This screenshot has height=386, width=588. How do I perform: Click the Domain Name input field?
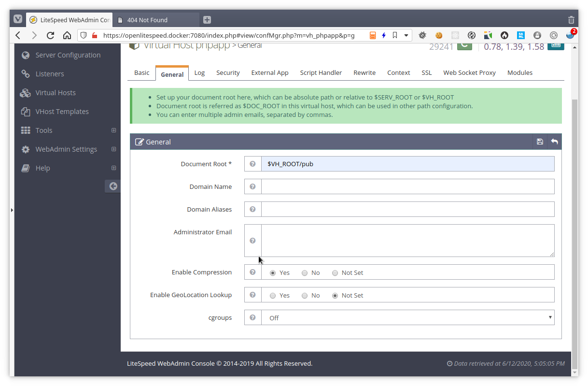tap(407, 186)
